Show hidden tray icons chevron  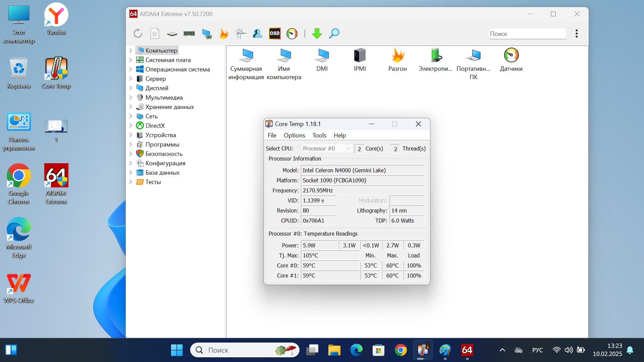[502, 350]
